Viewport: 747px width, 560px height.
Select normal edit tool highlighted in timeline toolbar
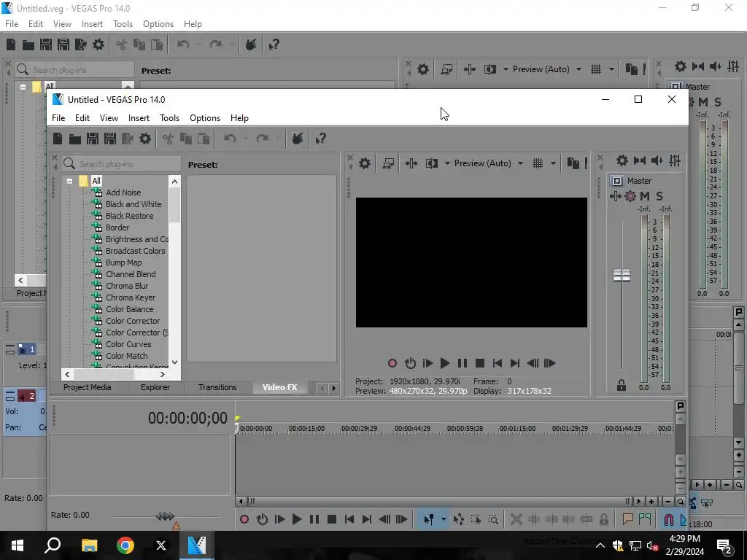click(428, 519)
